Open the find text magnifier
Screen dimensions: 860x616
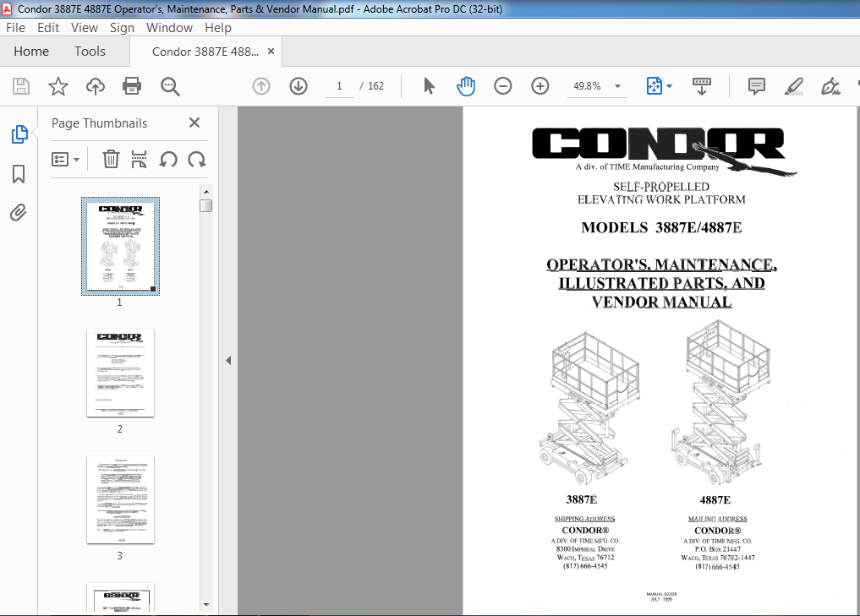170,86
